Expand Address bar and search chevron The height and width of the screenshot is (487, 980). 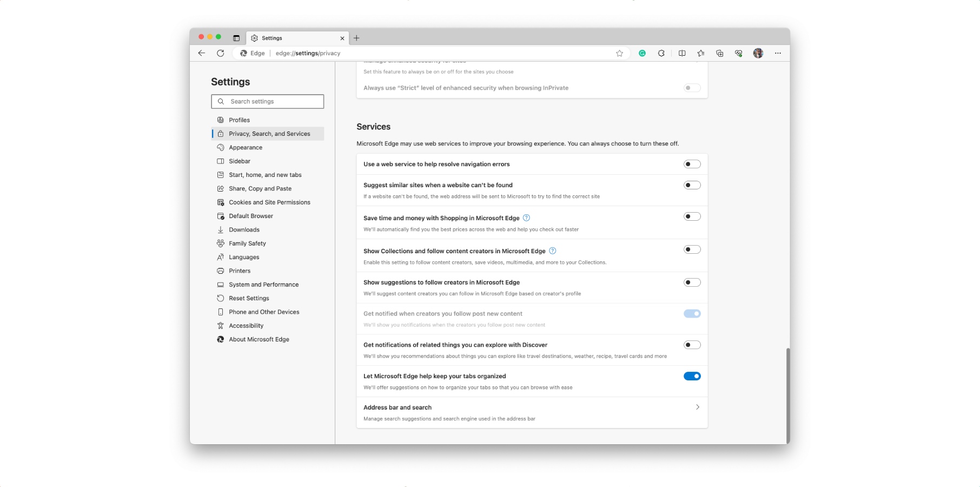click(x=698, y=407)
